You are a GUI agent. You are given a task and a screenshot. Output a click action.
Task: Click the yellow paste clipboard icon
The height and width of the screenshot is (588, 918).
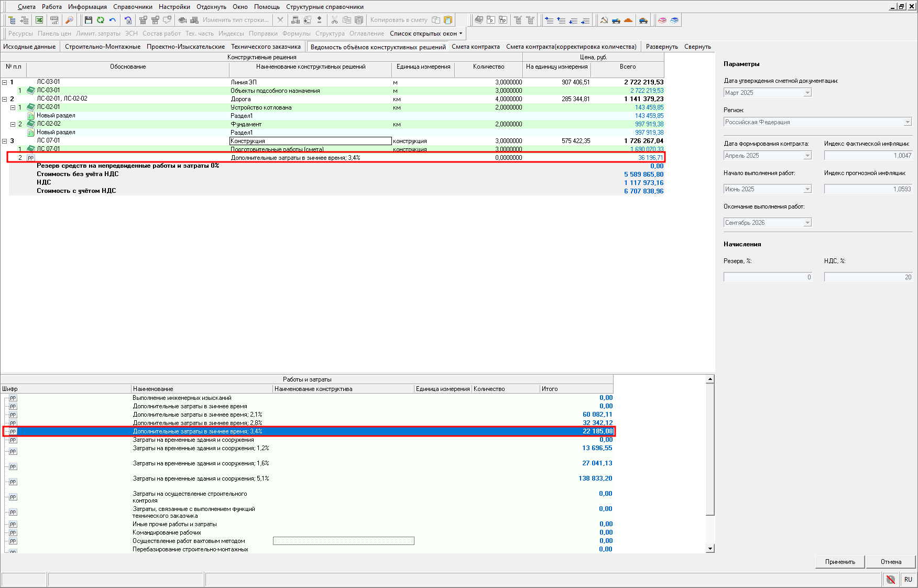tap(448, 20)
